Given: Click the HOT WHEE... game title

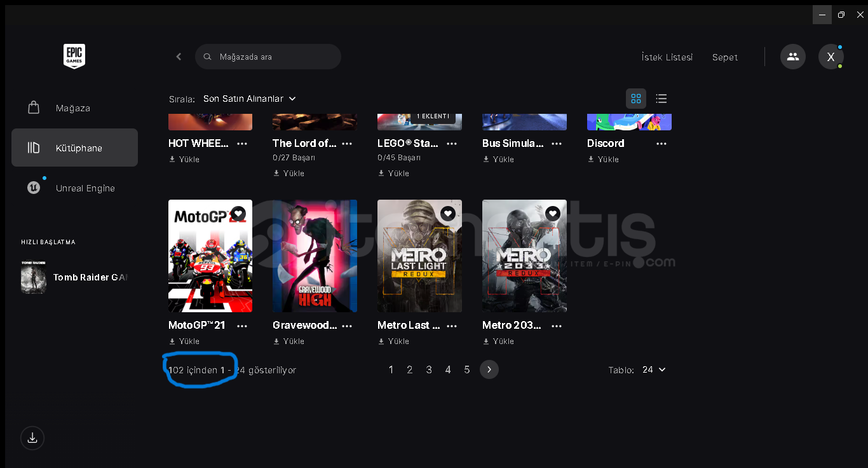Looking at the screenshot, I should click(x=198, y=144).
